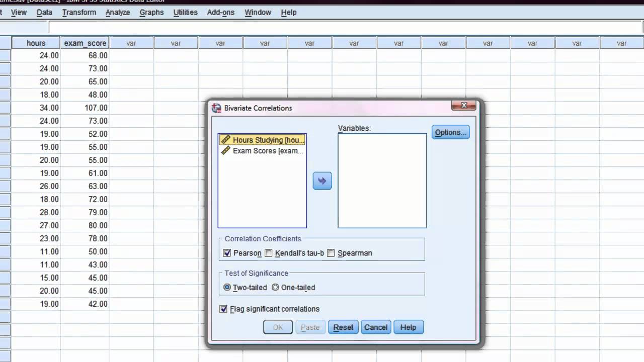Select exam score cell showing 52.00
This screenshot has height=362, width=644.
85,134
